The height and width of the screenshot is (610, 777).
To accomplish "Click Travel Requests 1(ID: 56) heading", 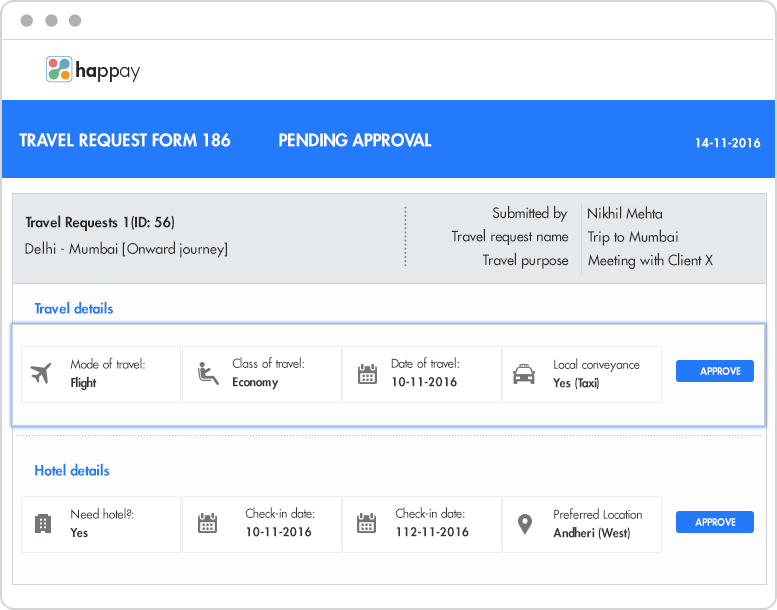I will 100,222.
